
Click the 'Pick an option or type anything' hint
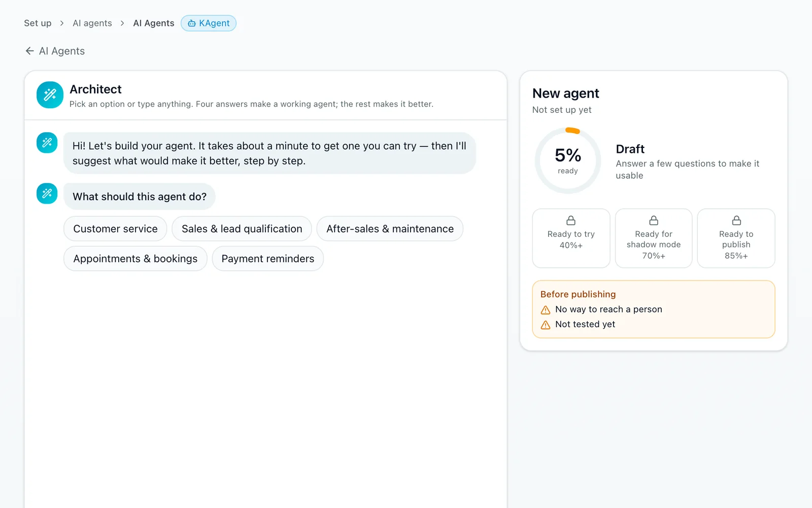[x=251, y=104]
